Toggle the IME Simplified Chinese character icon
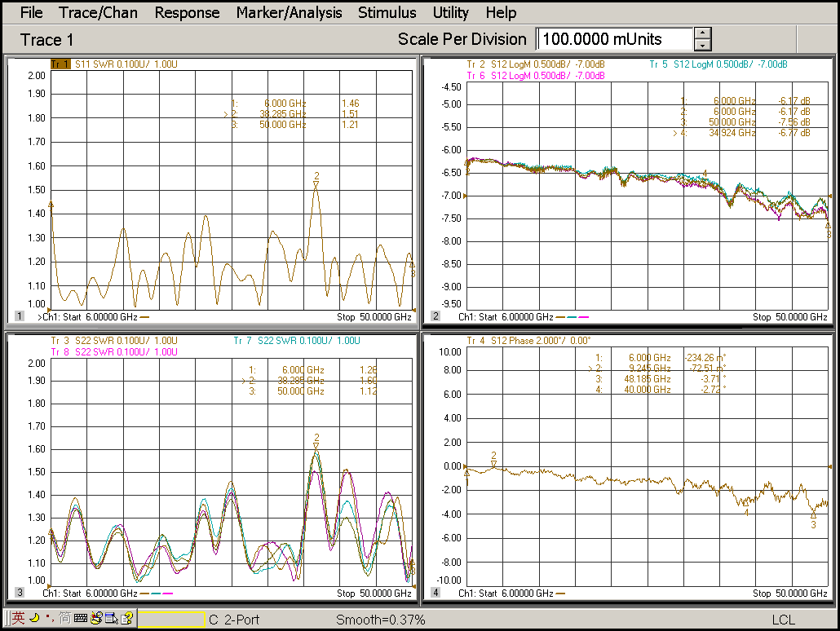840x631 pixels. pyautogui.click(x=64, y=619)
